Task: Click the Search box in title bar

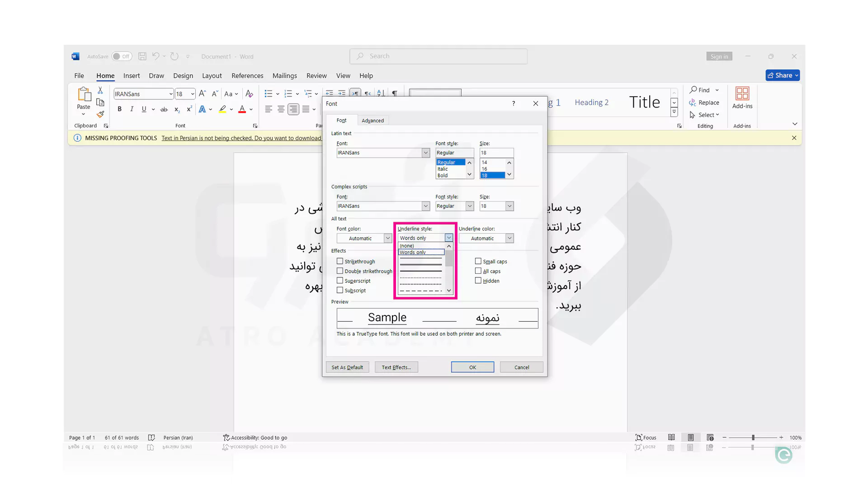Action: pyautogui.click(x=439, y=56)
